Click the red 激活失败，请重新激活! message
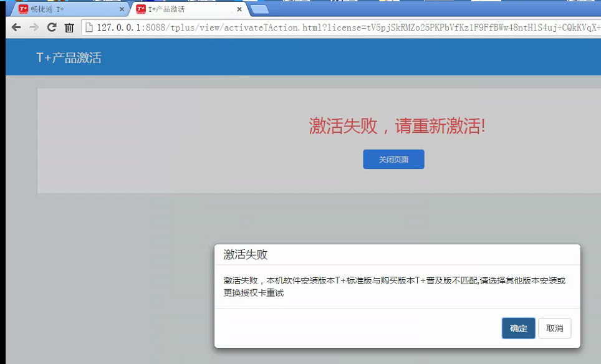Image resolution: width=601 pixels, height=364 pixels. (x=397, y=126)
